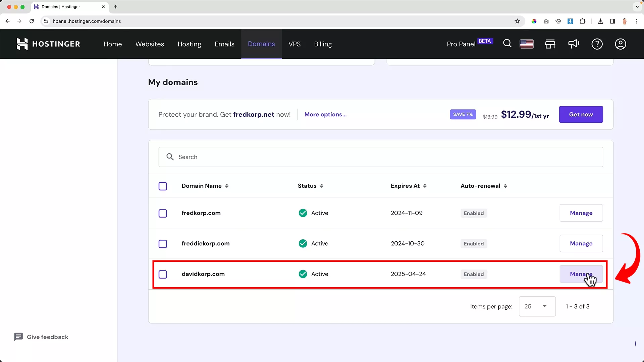Open the marketplace store icon

pos(550,44)
